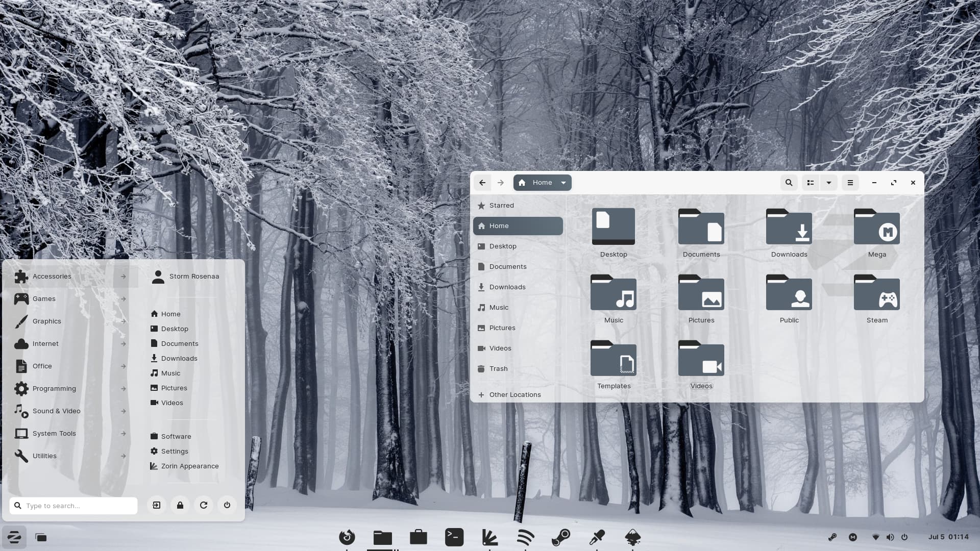The width and height of the screenshot is (980, 551).
Task: Click the search icon in Files toolbar
Action: pyautogui.click(x=789, y=183)
